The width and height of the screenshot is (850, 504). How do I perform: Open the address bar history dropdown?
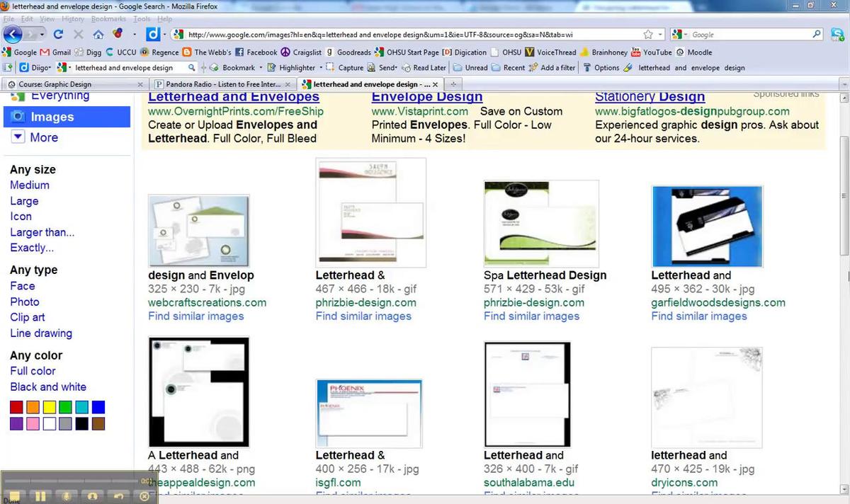point(660,34)
